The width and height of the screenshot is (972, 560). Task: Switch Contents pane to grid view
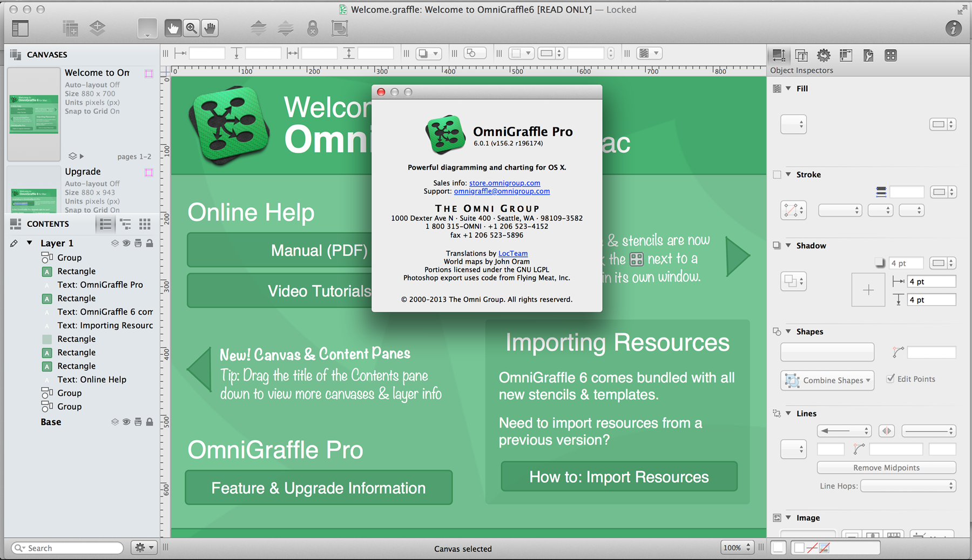click(x=145, y=224)
